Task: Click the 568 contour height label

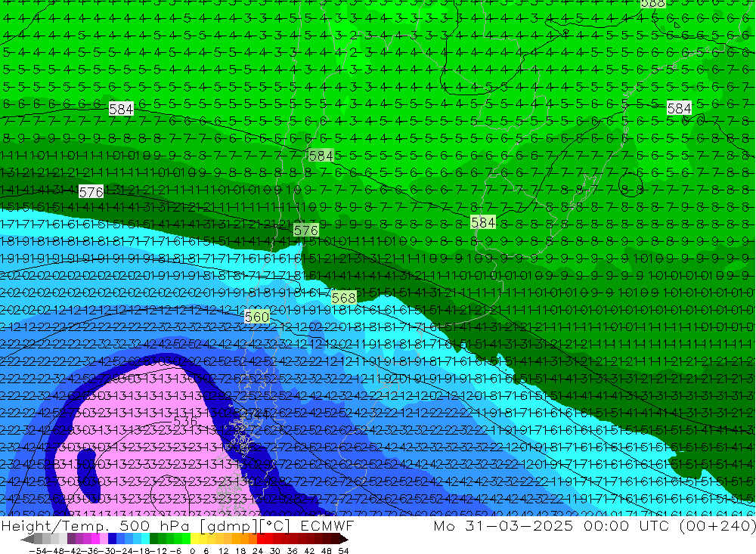Action: [344, 299]
